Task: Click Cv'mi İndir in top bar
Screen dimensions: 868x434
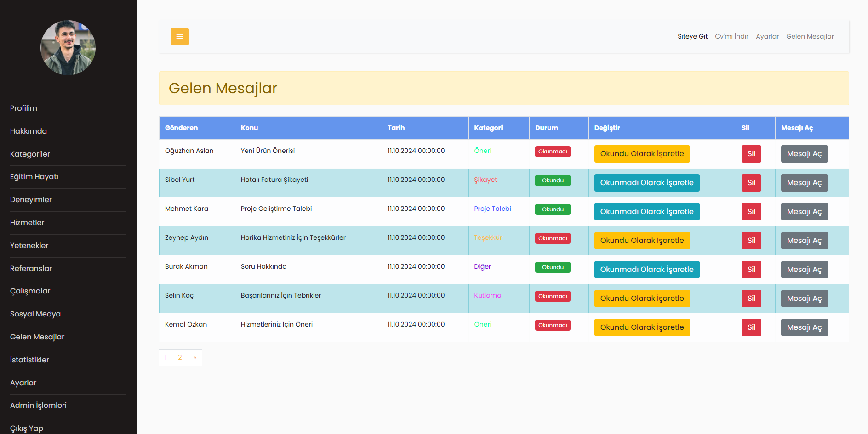Action: (x=731, y=37)
